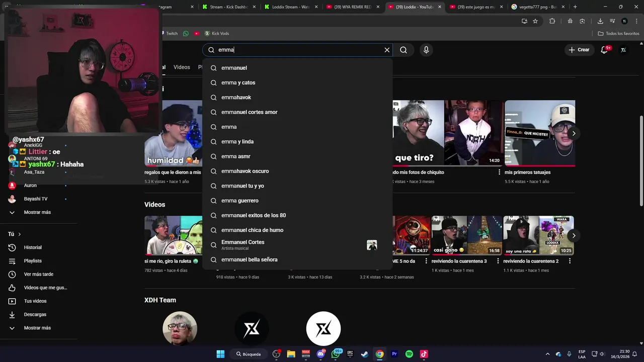Open Auron subscription channel
This screenshot has width=644, height=362.
(38, 186)
